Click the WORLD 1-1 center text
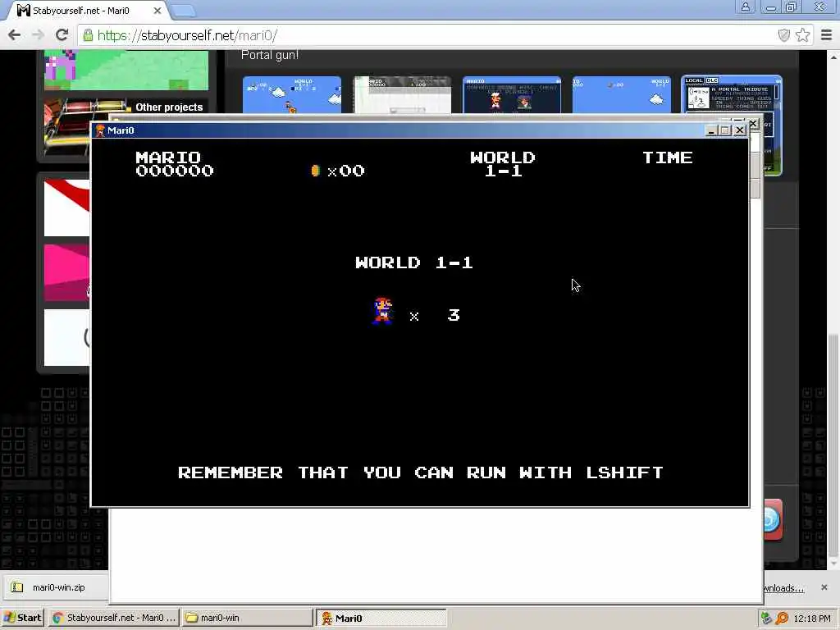840x630 pixels. pyautogui.click(x=414, y=262)
